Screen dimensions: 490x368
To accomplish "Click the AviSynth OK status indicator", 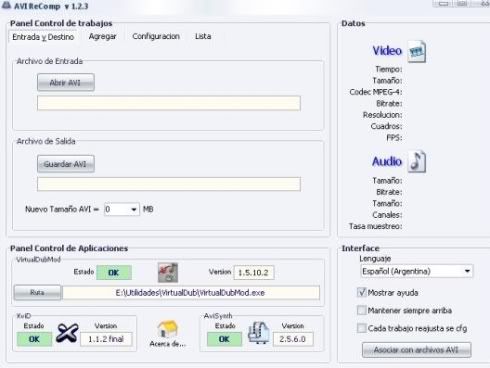I will pos(224,339).
